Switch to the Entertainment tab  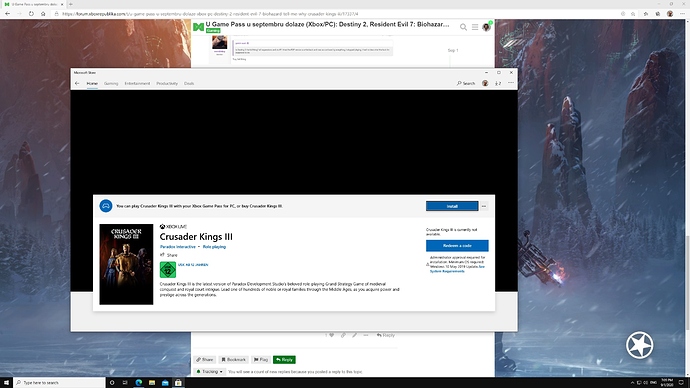[x=137, y=83]
